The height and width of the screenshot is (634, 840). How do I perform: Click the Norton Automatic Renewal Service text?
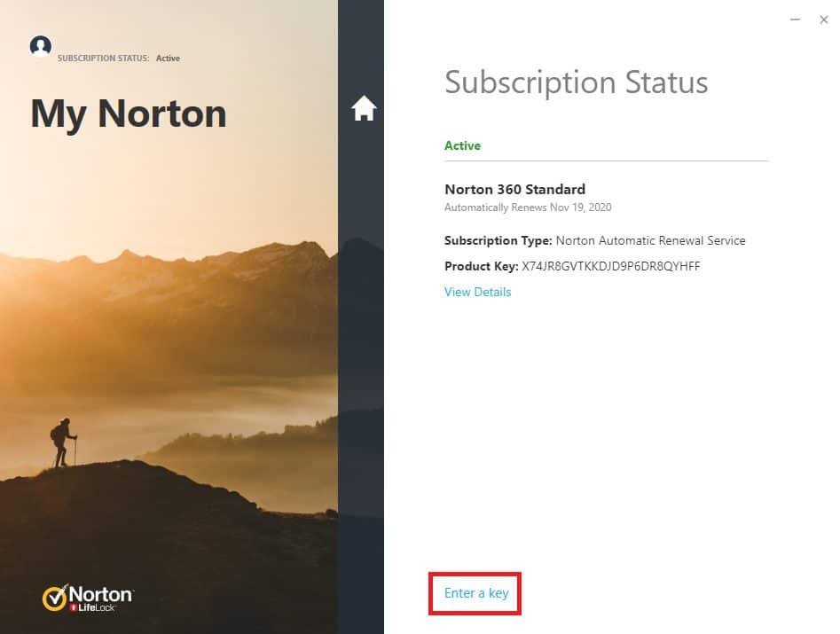(650, 240)
